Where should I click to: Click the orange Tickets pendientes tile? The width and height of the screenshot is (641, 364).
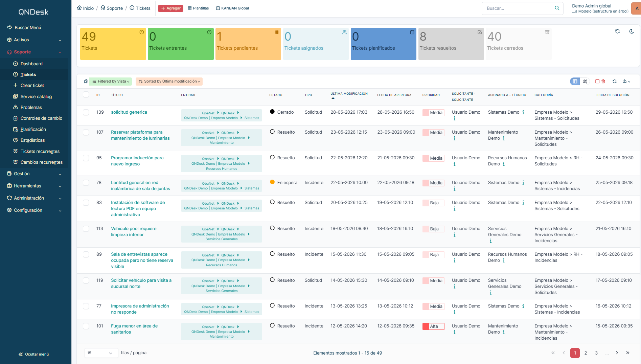point(248,44)
